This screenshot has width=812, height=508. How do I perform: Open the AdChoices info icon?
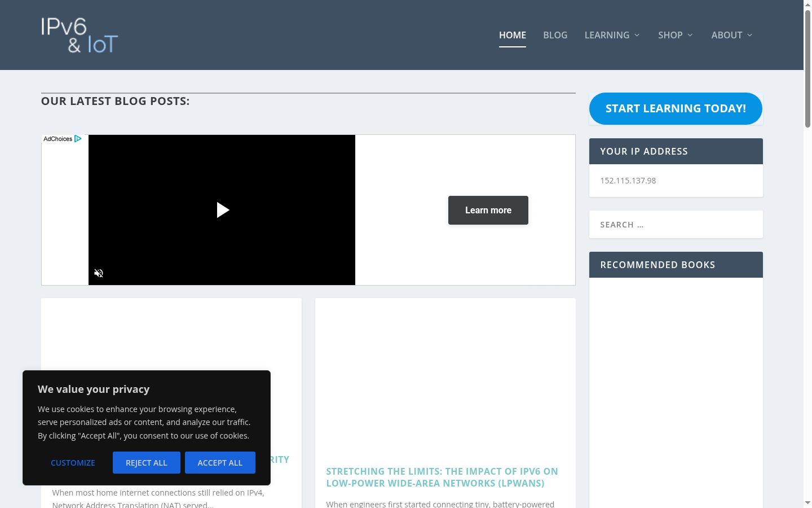[78, 139]
